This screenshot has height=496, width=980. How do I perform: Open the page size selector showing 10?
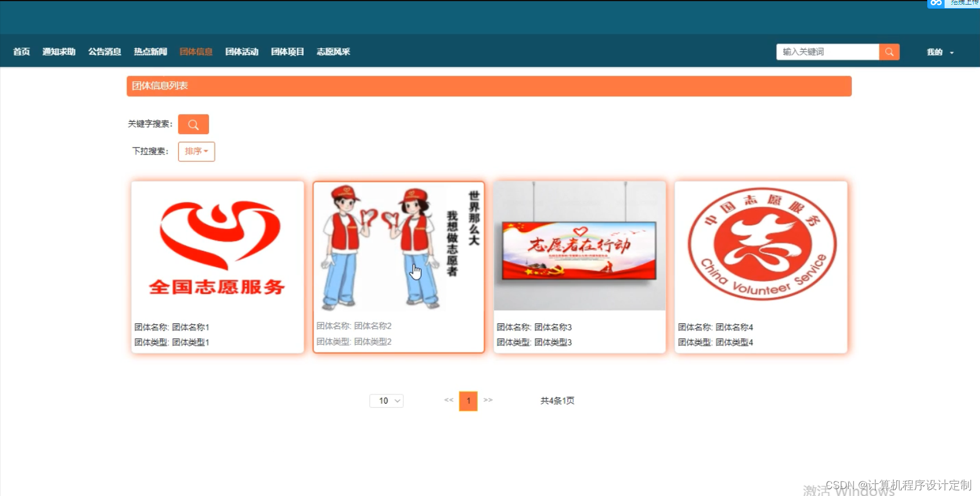click(387, 401)
